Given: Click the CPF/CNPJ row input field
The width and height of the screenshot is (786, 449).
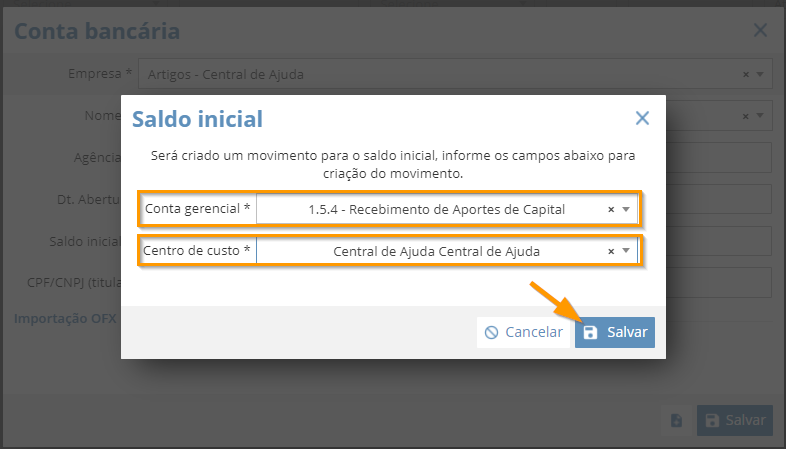Looking at the screenshot, I should (719, 283).
